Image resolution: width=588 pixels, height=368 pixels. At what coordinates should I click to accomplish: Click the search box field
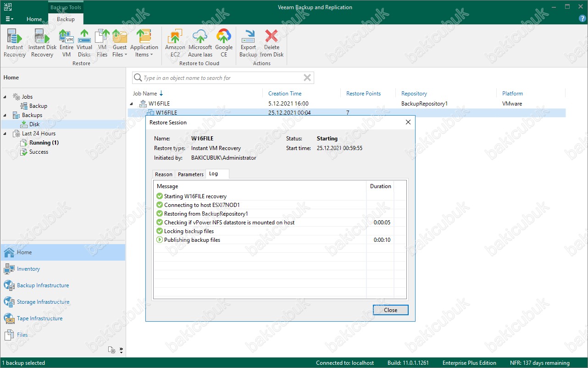223,78
